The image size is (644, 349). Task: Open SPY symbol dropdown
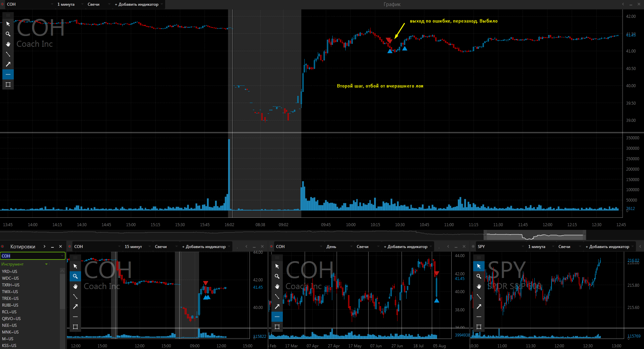500,247
